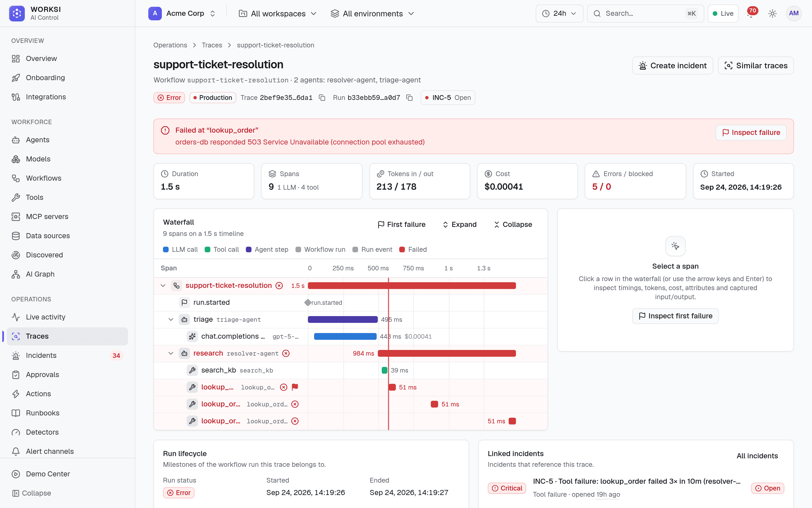This screenshot has width=812, height=508.
Task: Click Inspect first failure button
Action: coord(675,316)
